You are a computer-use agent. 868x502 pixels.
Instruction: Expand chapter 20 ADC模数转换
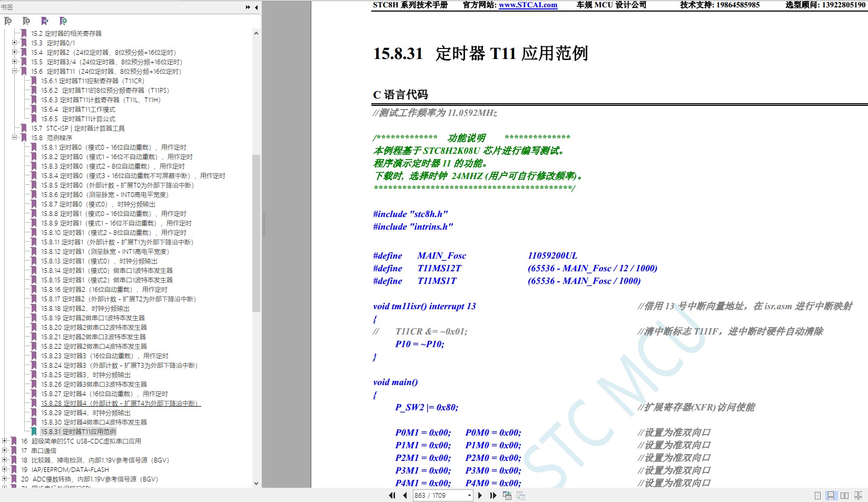pos(5,479)
